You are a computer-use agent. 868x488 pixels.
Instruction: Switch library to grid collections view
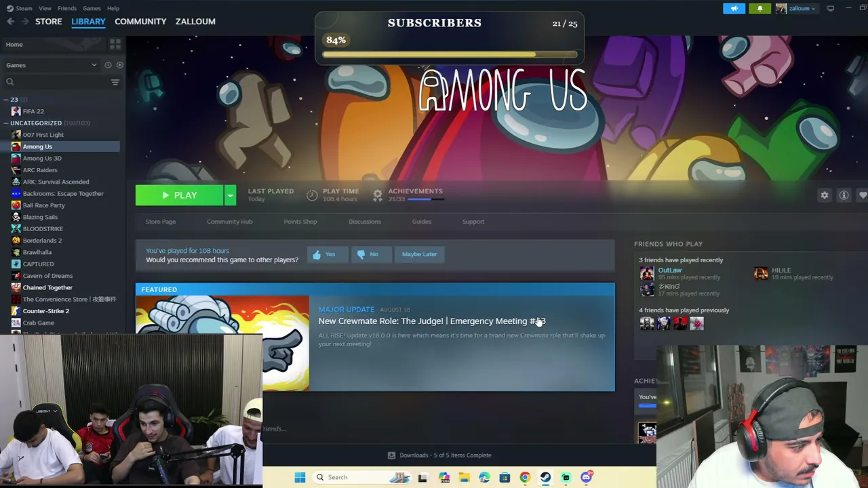tap(115, 45)
